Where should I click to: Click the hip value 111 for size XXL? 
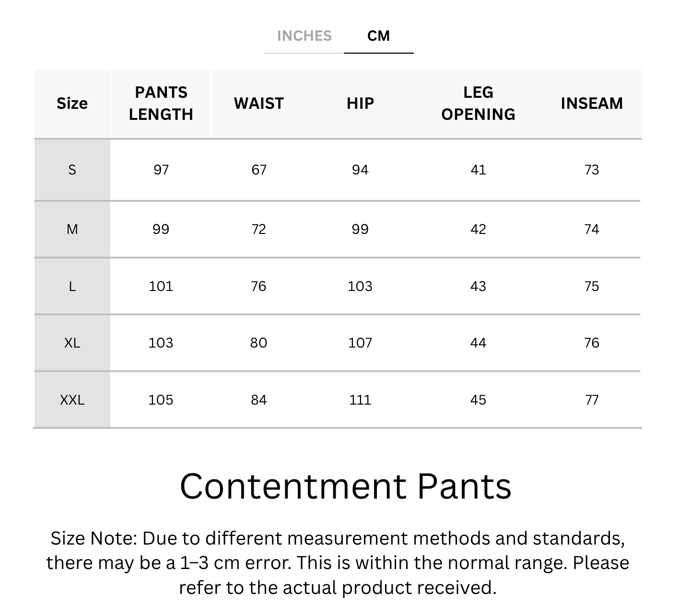pos(360,400)
